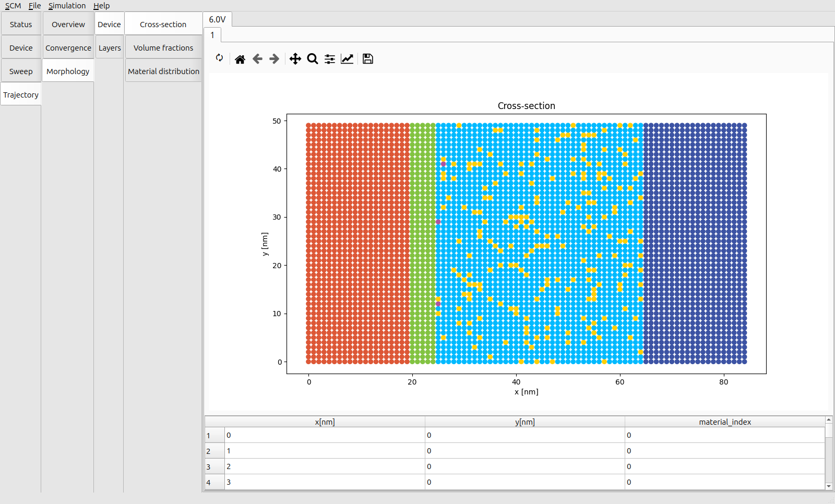Click the material_index column header
835x504 pixels.
[x=724, y=422]
